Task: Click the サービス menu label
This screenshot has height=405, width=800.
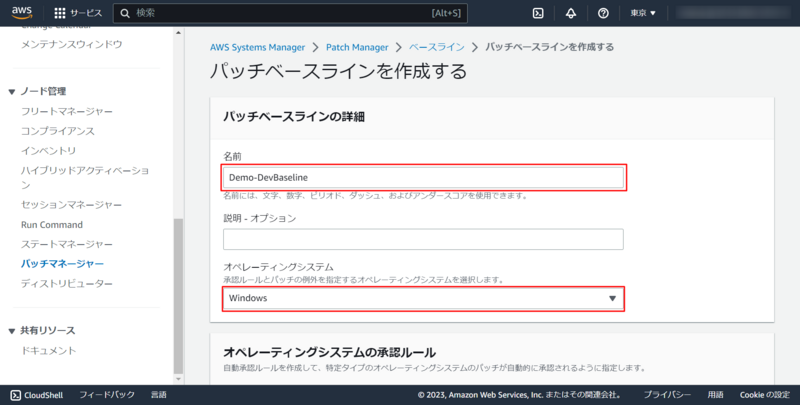Action: tap(86, 13)
